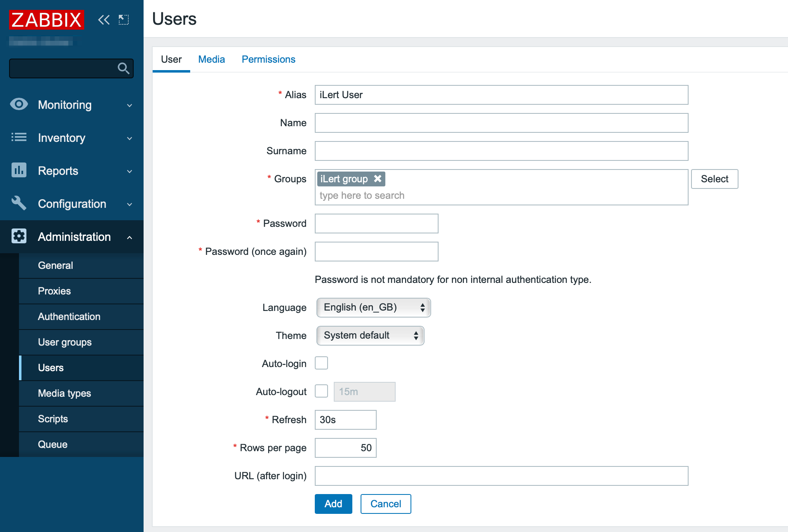The height and width of the screenshot is (532, 788).
Task: Click the Configuration wrench icon
Action: tap(19, 203)
